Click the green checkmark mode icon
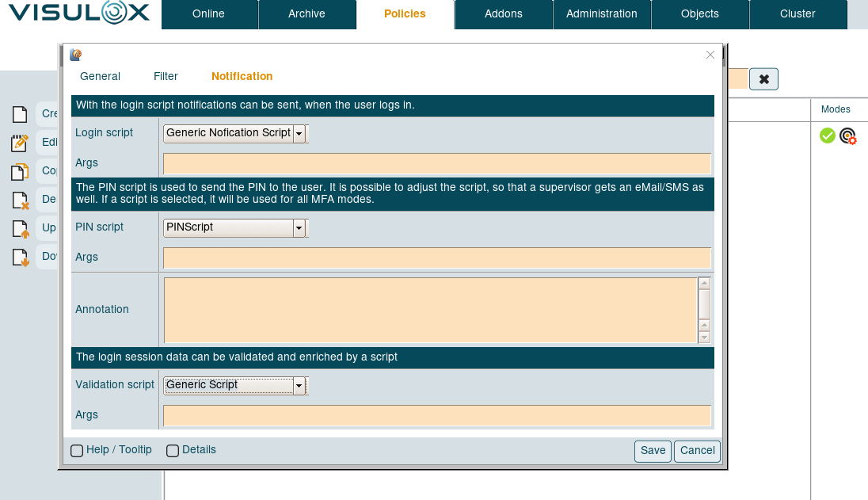 828,135
